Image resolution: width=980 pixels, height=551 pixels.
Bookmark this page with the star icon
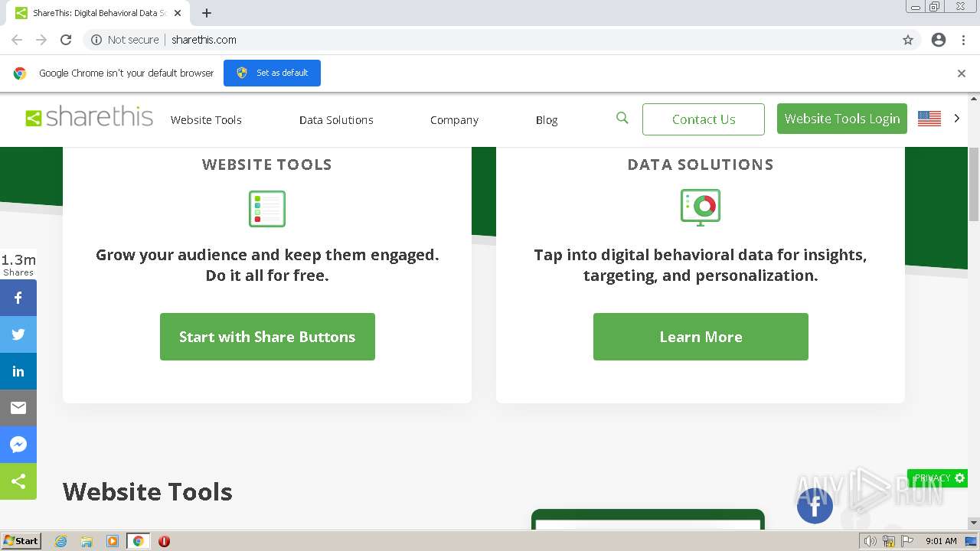(x=908, y=40)
